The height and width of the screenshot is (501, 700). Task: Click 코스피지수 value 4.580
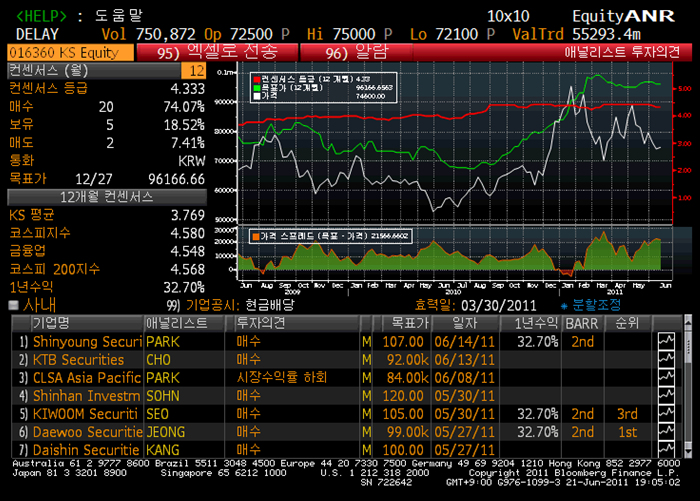click(x=188, y=233)
